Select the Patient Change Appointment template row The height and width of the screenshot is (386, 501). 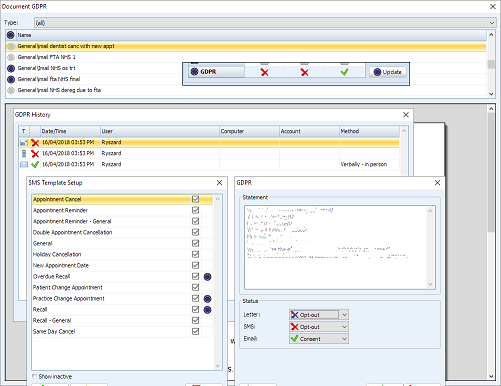tap(122, 287)
